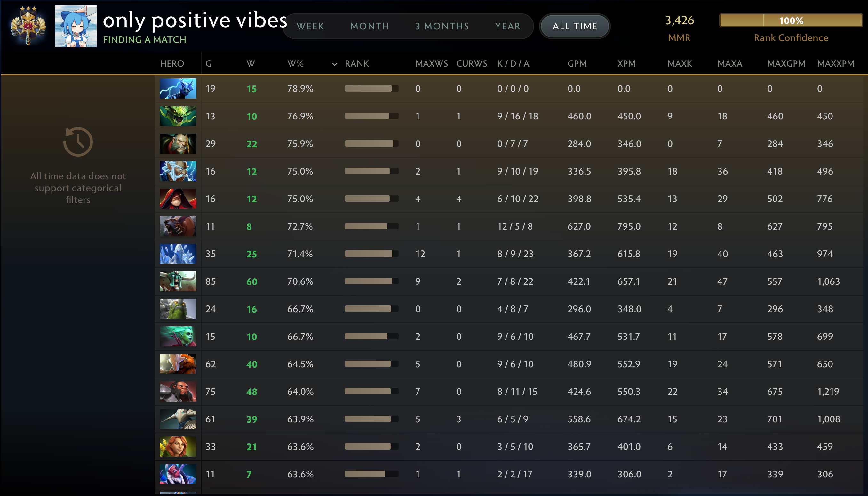
Task: Select the hero portrait with 19 games
Action: pyautogui.click(x=178, y=89)
